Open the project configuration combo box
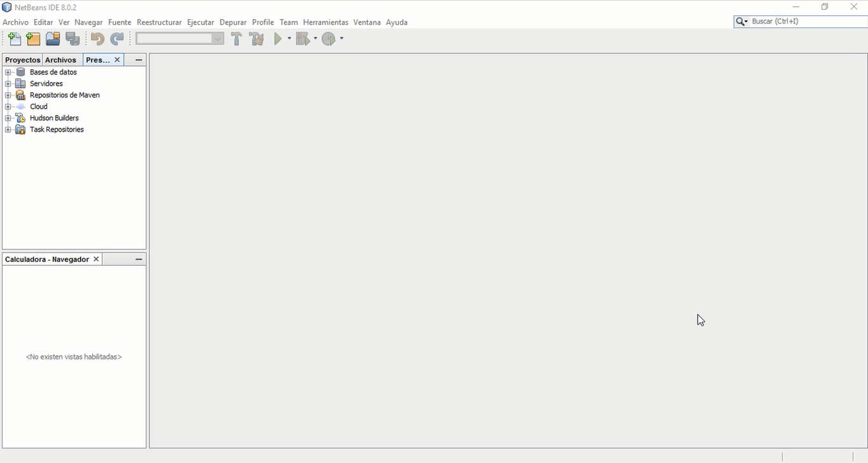 (x=180, y=39)
